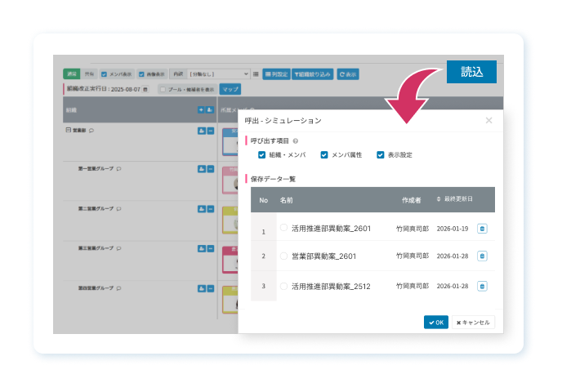562x392 pixels.
Task: Click trash icon for 活用推進部異動案_2512
Action: pos(482,286)
